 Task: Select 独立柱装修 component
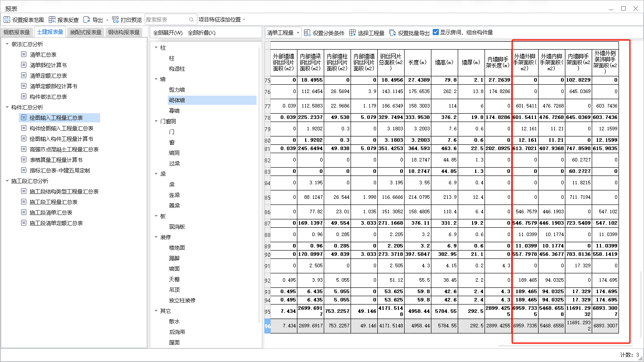[x=182, y=300]
